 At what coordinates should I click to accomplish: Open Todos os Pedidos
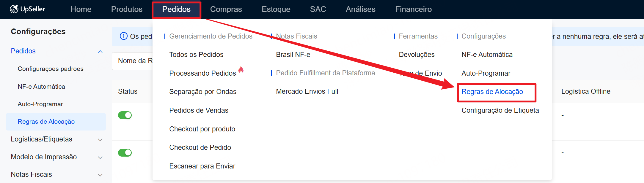(196, 55)
